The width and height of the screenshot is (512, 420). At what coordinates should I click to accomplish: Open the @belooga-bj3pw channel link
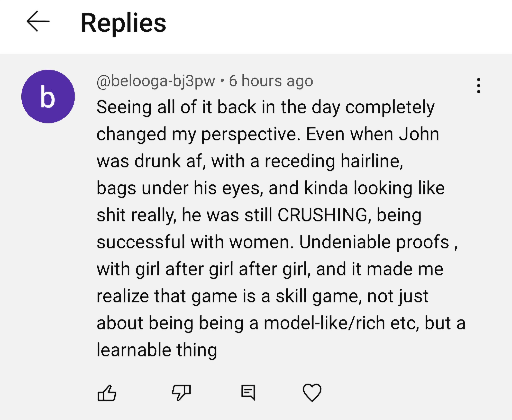click(x=156, y=81)
